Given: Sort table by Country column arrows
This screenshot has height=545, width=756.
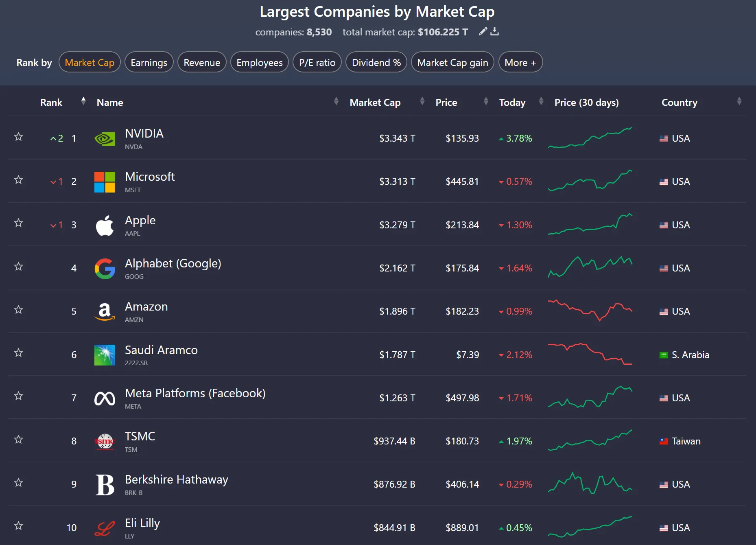Looking at the screenshot, I should (x=739, y=101).
